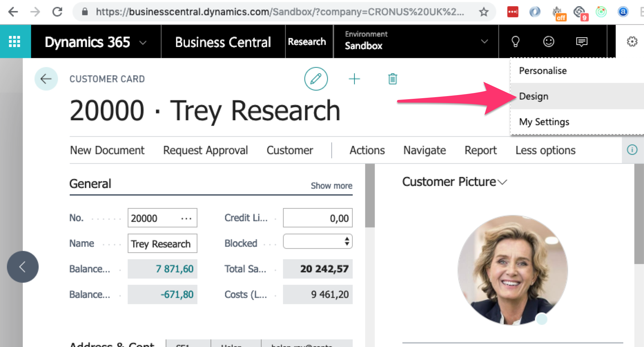The width and height of the screenshot is (644, 347).
Task: Open the Blocked dropdown selector
Action: tap(318, 241)
